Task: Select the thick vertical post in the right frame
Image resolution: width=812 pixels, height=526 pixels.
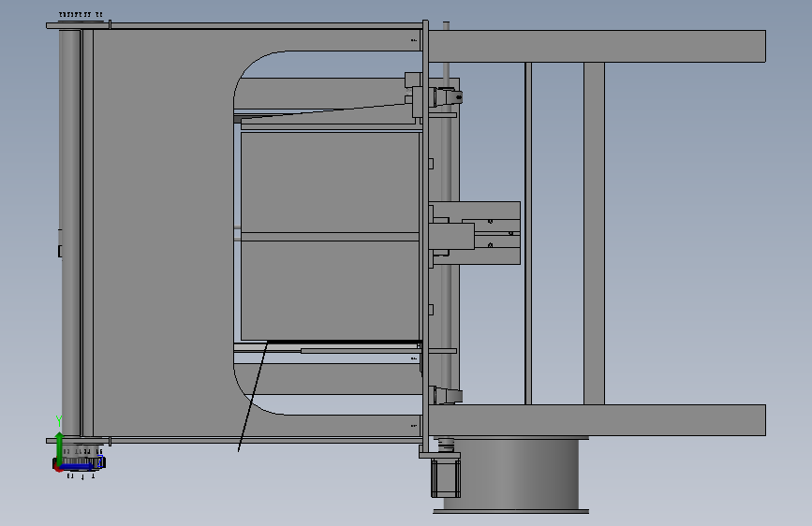Action: point(594,233)
